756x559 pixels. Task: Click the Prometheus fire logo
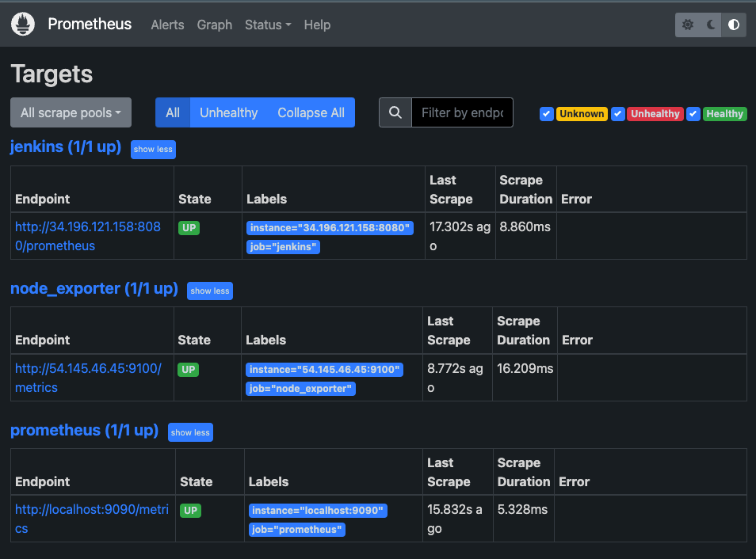click(x=22, y=24)
